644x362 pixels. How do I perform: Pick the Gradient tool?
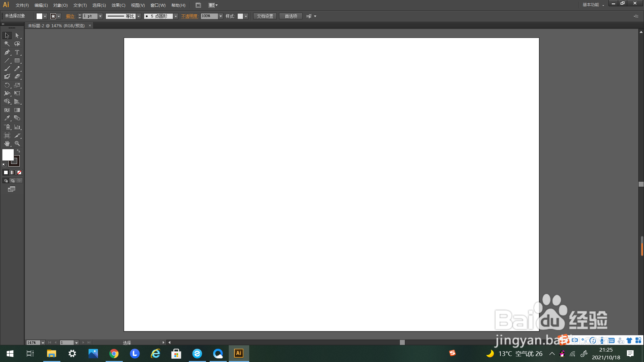coord(17,110)
